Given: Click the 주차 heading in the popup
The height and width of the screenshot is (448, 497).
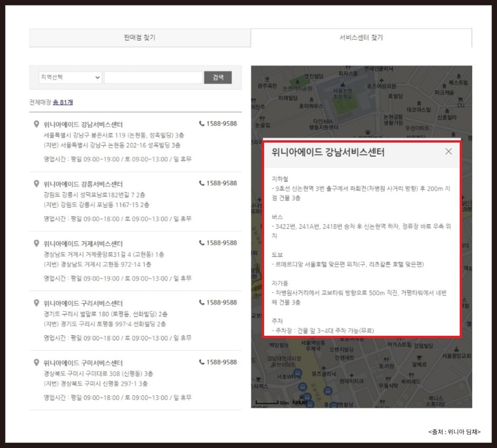Looking at the screenshot, I should (x=277, y=321).
